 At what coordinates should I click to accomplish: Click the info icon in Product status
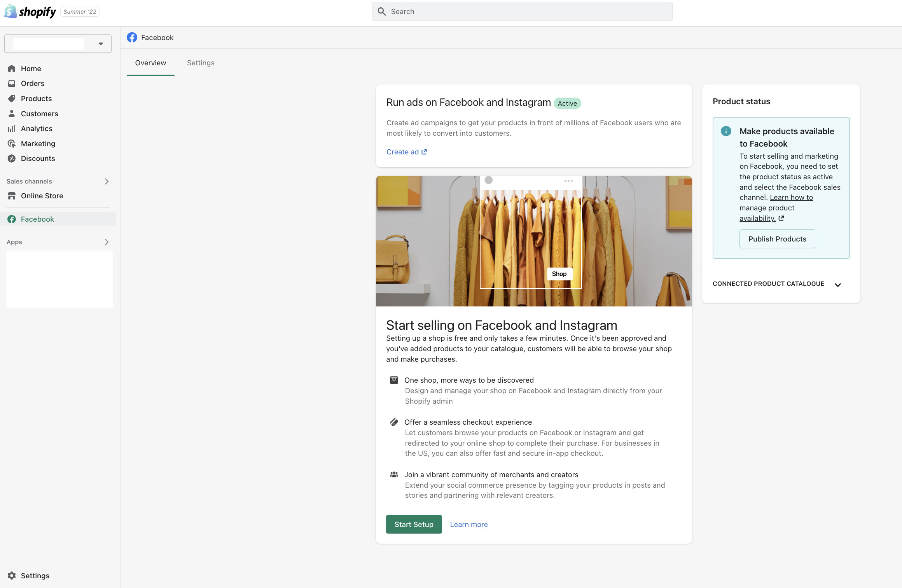coord(726,131)
